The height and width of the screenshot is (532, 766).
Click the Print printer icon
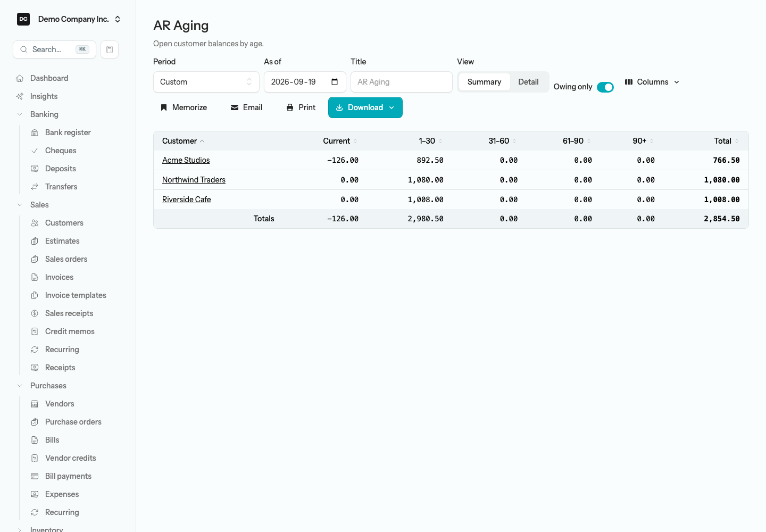[x=290, y=107]
